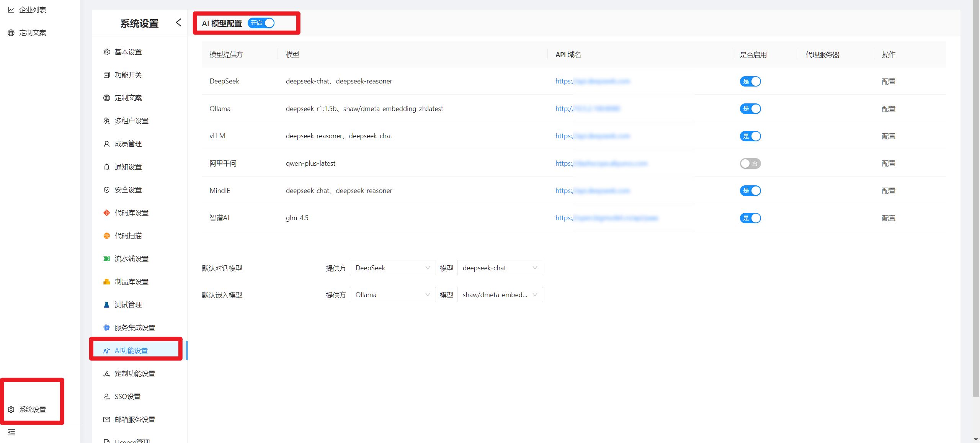Viewport: 980px width, 443px height.
Task: Click the 流水线设置 green icon
Action: click(106, 259)
